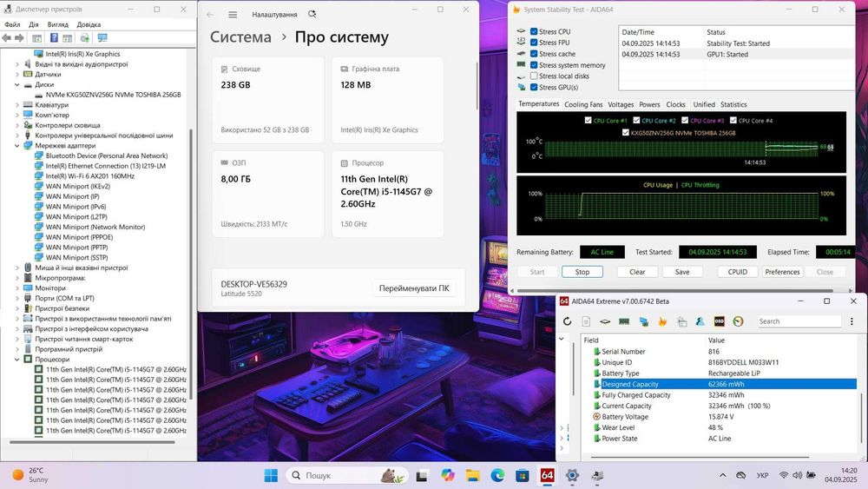Viewport: 868px width, 489px height.
Task: Click the Device Manager horizontal scrollbar
Action: 92,442
